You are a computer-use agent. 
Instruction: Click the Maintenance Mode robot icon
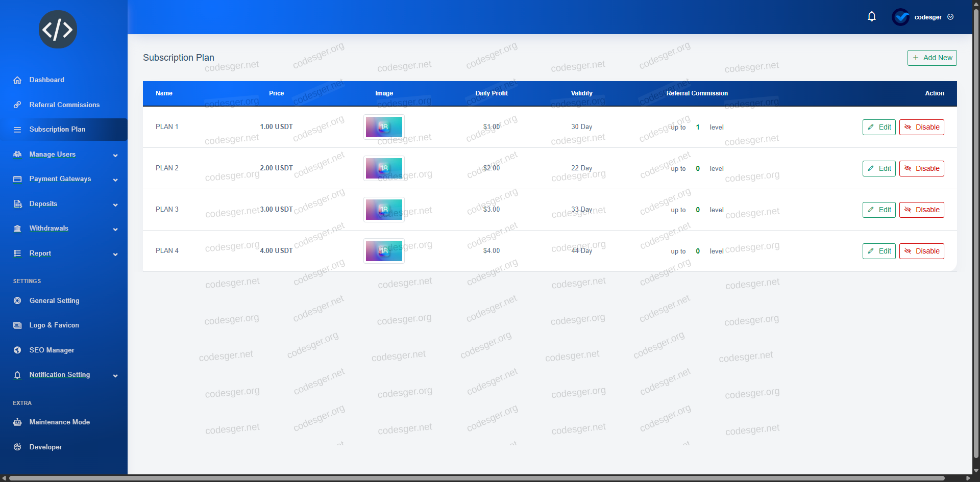click(17, 422)
